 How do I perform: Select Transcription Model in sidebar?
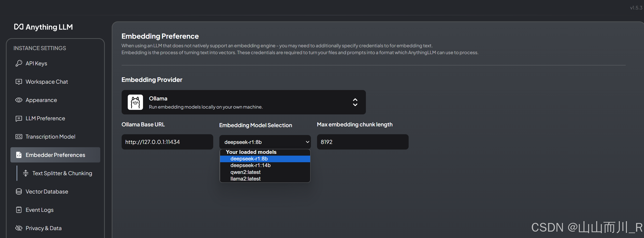coord(55,137)
